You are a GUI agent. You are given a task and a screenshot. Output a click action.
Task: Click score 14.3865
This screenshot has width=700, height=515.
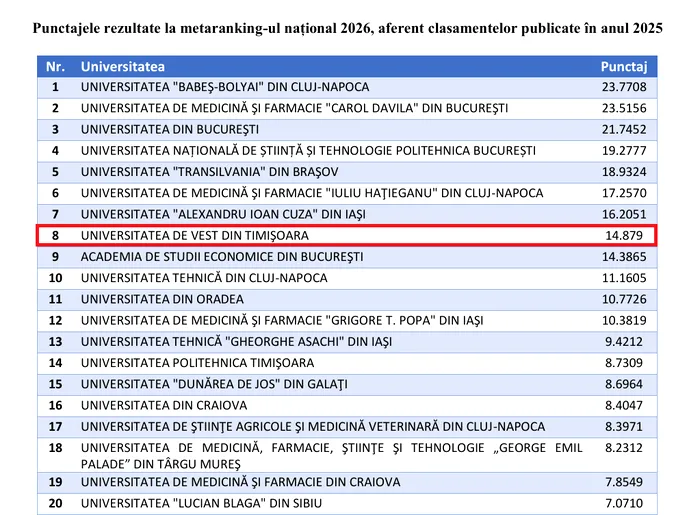624,257
